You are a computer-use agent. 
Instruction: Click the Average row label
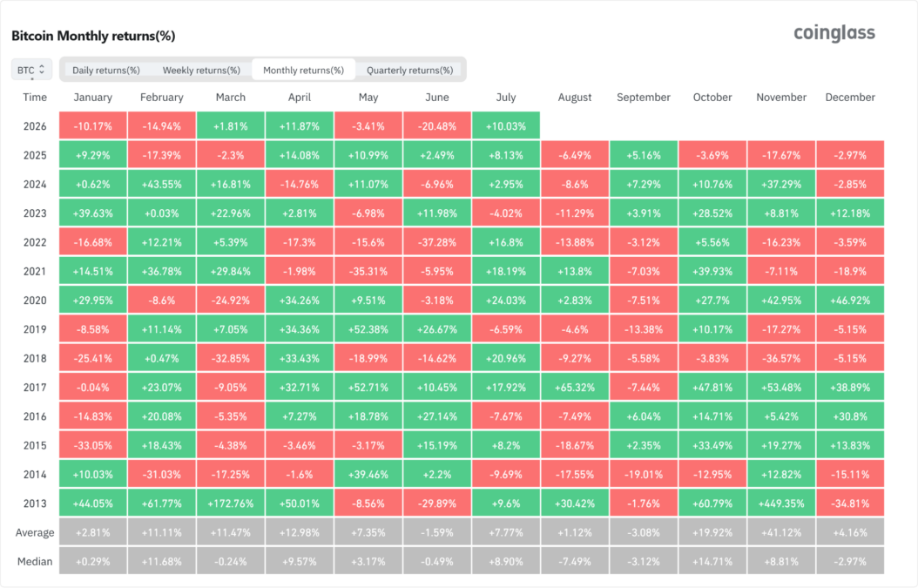coord(35,532)
